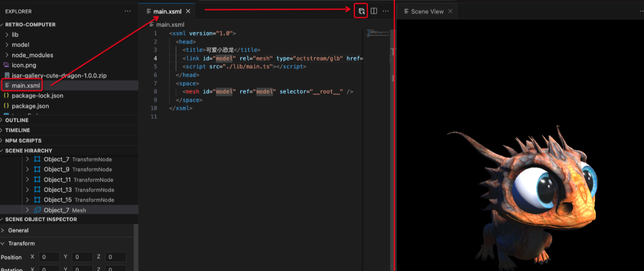Close the Scene View tab
This screenshot has height=271, width=644.
(x=450, y=11)
